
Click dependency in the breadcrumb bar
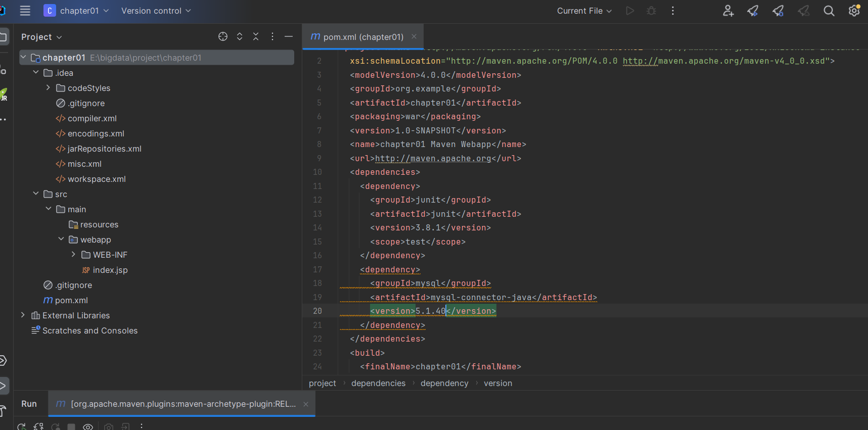point(444,383)
